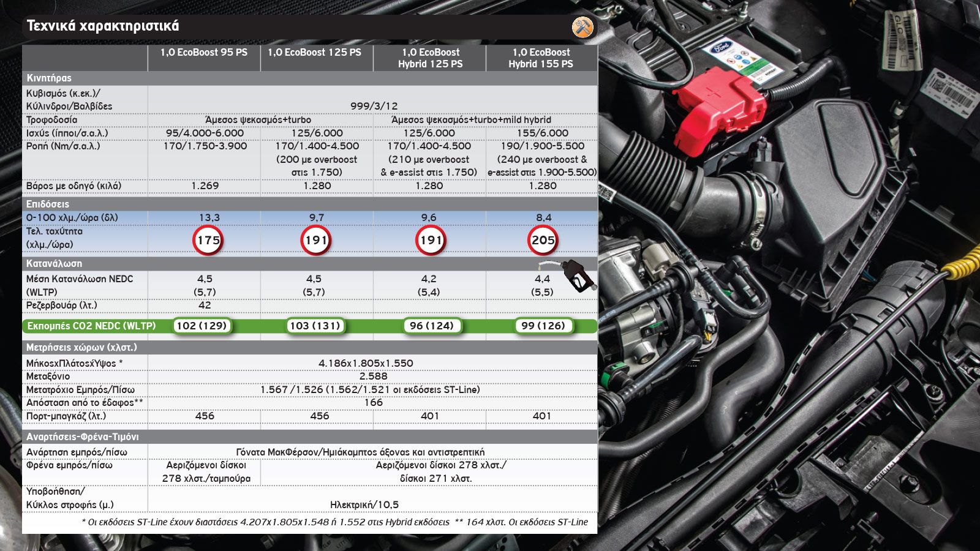
Task: Click the 4,2 consumption value
Action: (x=429, y=279)
